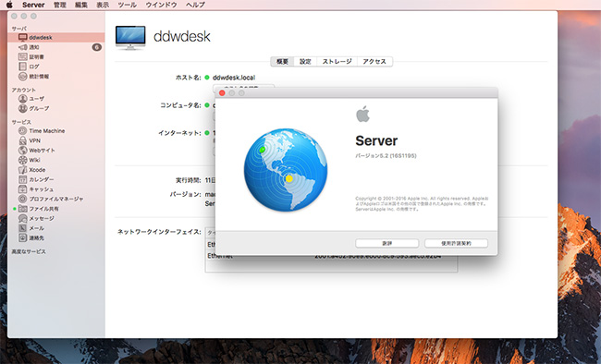Click the 謝辞 button

[387, 243]
